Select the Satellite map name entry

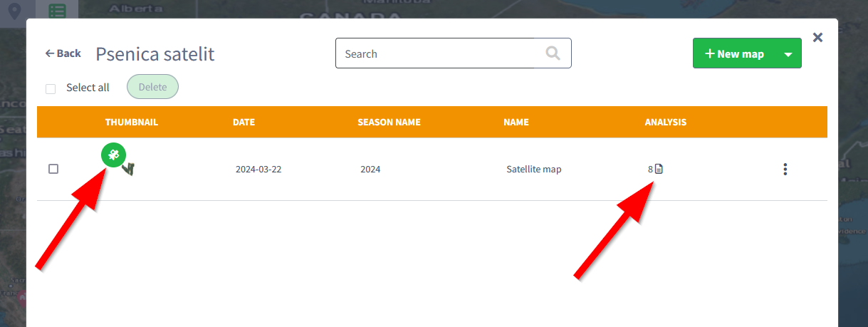pos(533,169)
